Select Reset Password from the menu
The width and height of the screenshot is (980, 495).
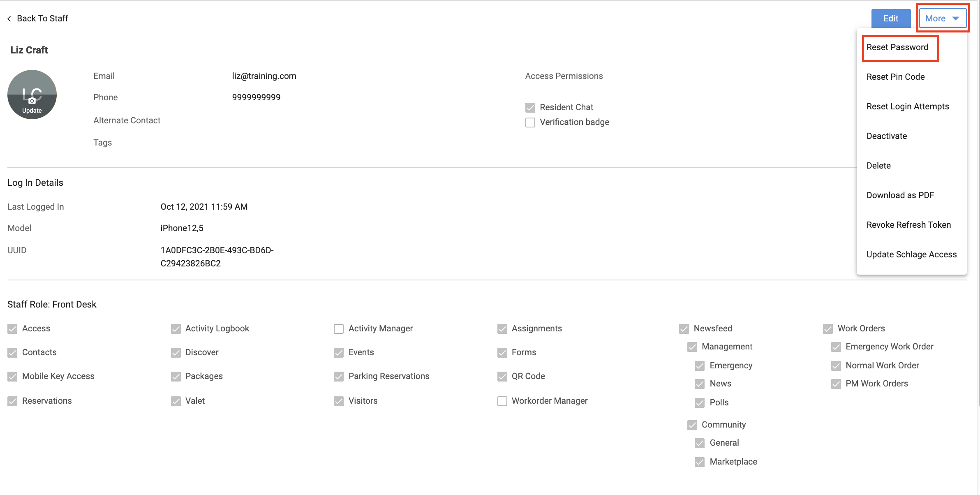click(897, 47)
